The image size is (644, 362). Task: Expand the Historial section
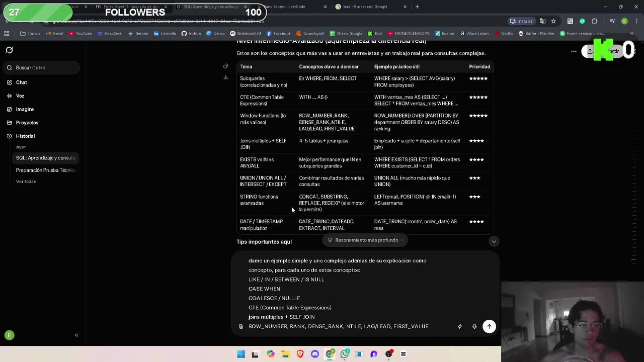pos(25,136)
